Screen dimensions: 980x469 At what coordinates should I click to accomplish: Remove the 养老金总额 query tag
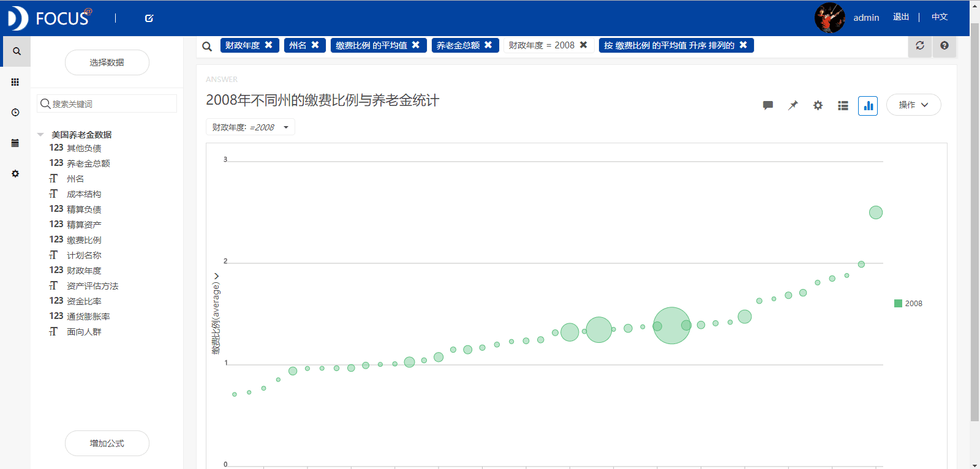coord(488,45)
